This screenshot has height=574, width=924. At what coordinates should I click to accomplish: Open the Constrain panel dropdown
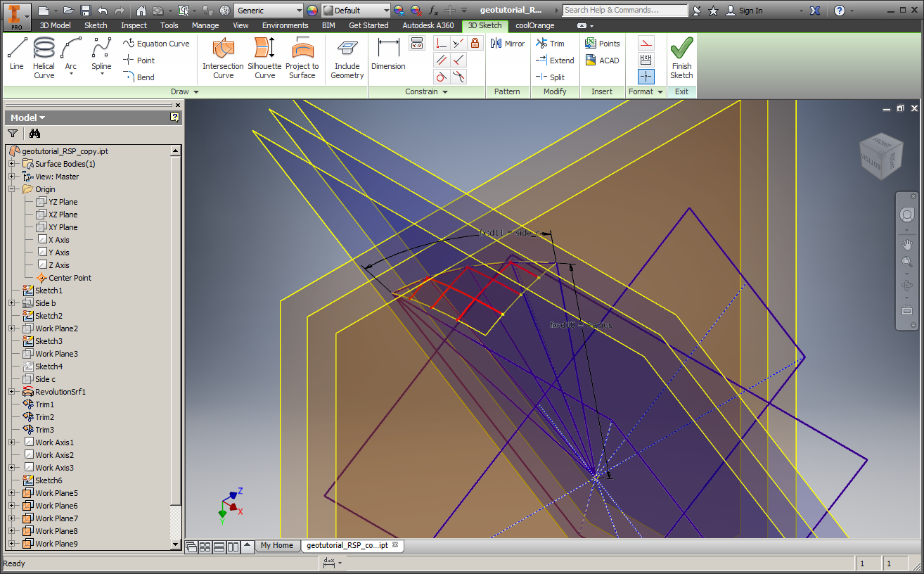427,91
